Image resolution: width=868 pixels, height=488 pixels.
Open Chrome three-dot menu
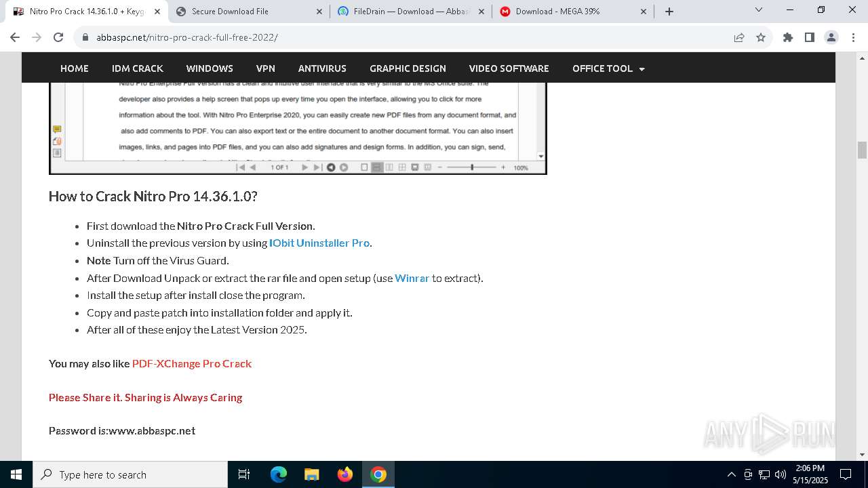[x=852, y=37]
